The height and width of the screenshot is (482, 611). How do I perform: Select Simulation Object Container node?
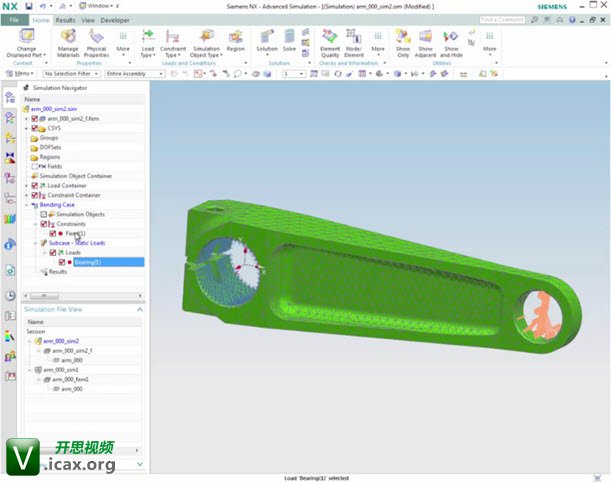click(76, 176)
